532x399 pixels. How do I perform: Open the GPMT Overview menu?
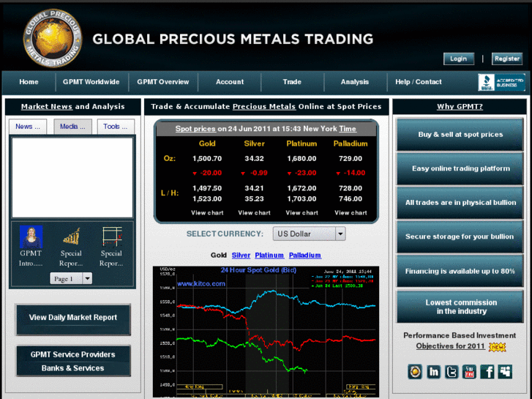[x=163, y=82]
